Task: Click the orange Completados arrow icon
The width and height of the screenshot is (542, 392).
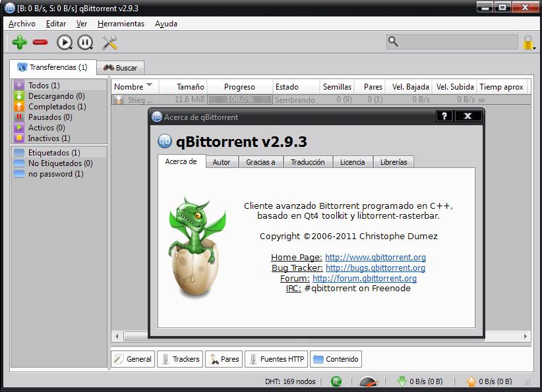Action: click(x=19, y=106)
